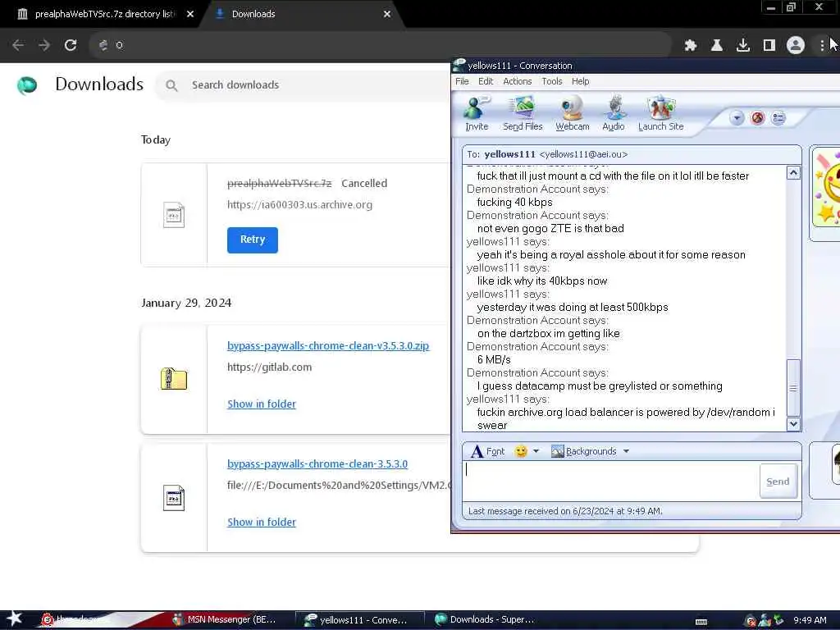Click the smiley emoticon icon
Screen dimensions: 840x630
click(x=521, y=451)
